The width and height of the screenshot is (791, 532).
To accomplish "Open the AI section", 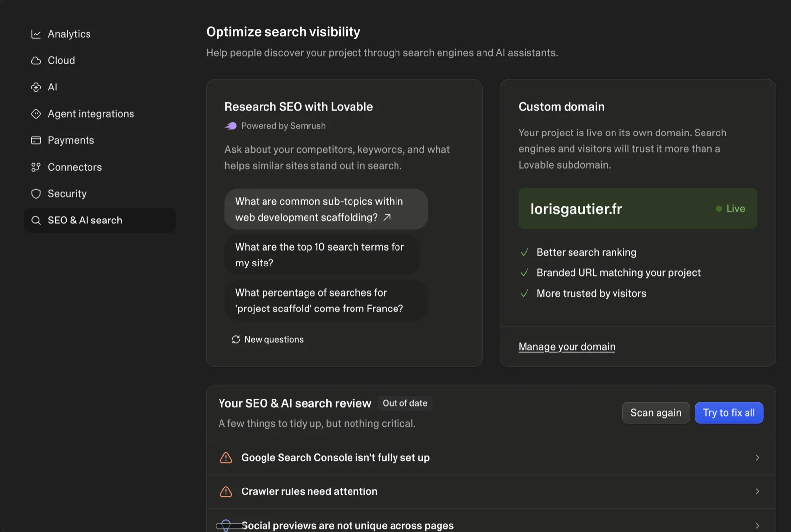I will click(x=99, y=88).
